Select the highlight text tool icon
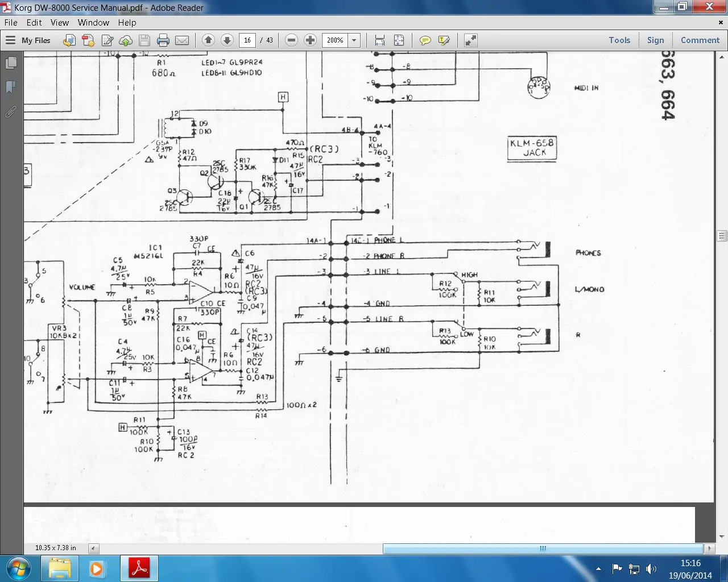 click(x=444, y=40)
